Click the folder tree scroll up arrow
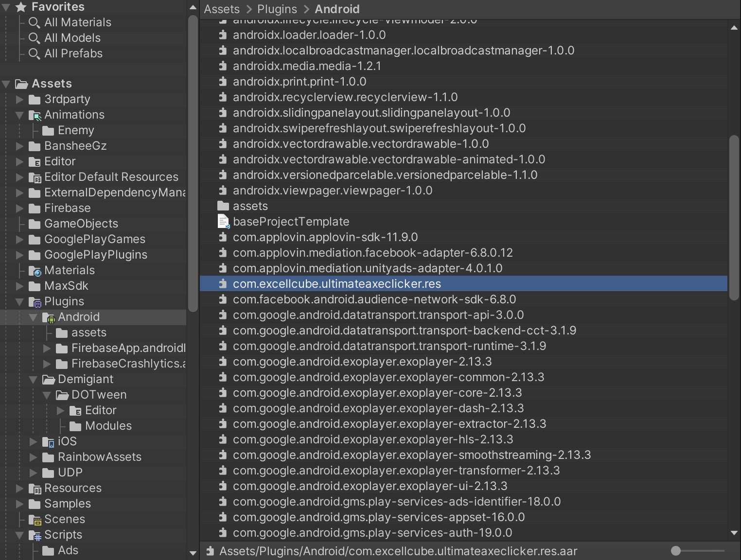This screenshot has height=560, width=741. tap(193, 7)
